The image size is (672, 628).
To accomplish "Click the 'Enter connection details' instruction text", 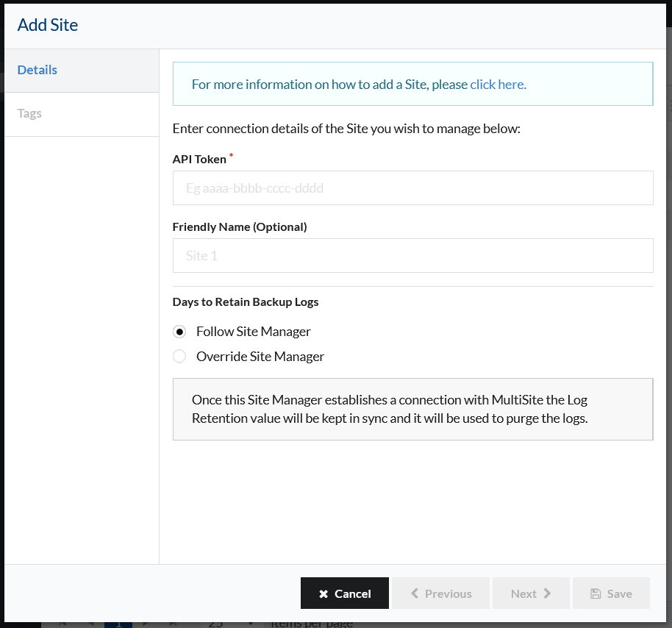I will point(346,129).
